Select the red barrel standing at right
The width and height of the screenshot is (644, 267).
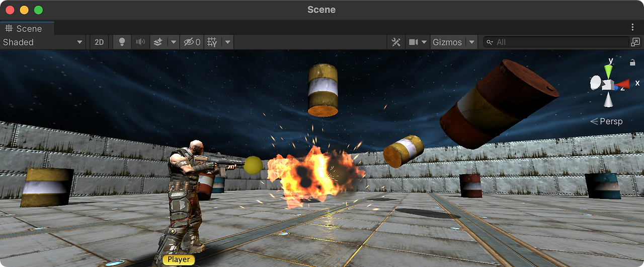pos(470,186)
